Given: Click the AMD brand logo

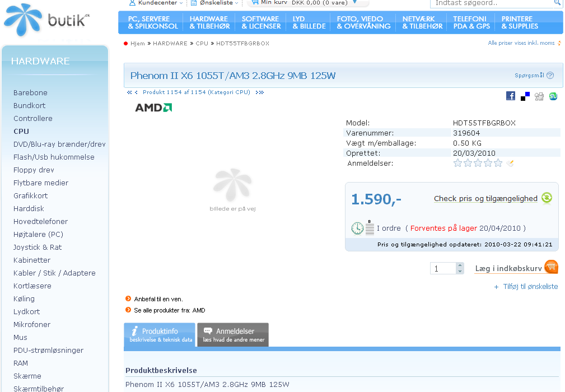Looking at the screenshot, I should pyautogui.click(x=153, y=108).
